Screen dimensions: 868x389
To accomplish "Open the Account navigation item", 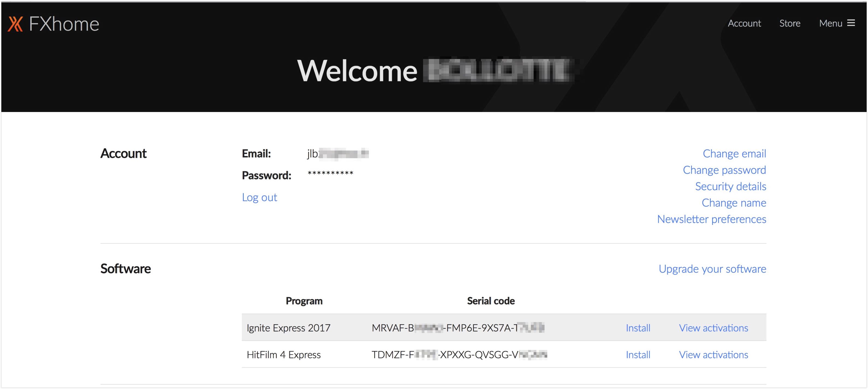I will 744,23.
